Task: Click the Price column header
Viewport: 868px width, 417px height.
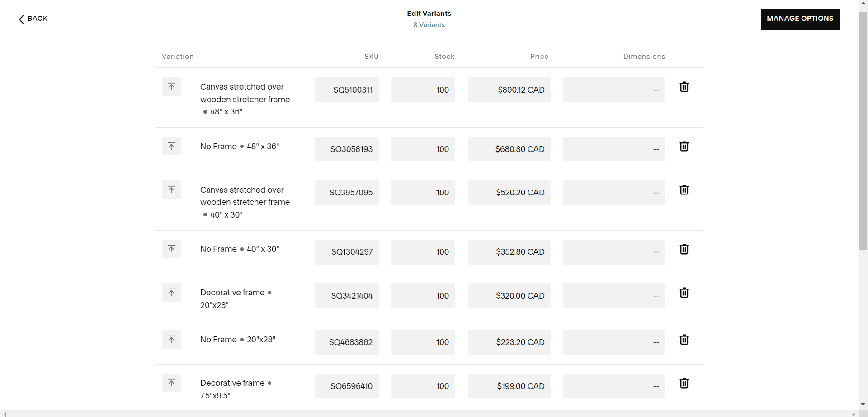Action: pyautogui.click(x=539, y=57)
